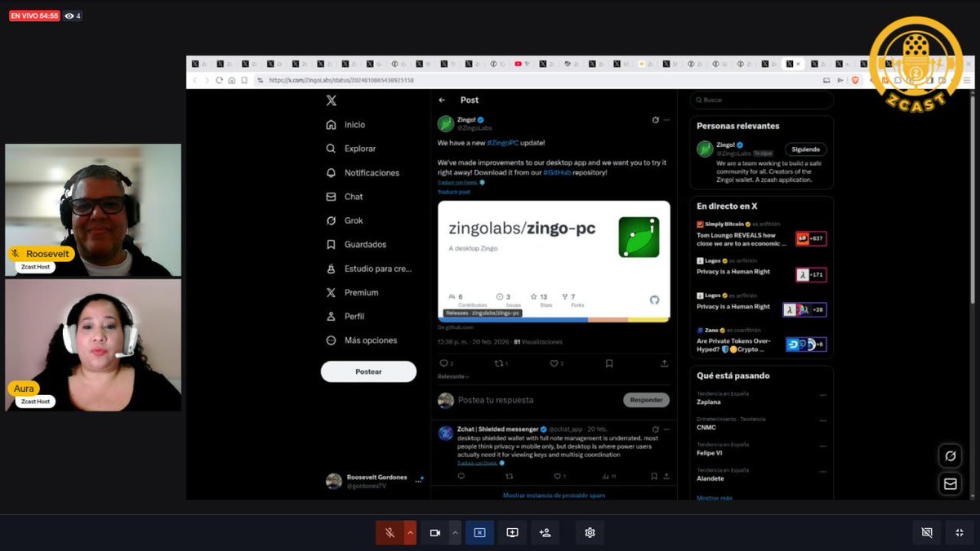Click Mostrar instancia de probable spam

554,495
